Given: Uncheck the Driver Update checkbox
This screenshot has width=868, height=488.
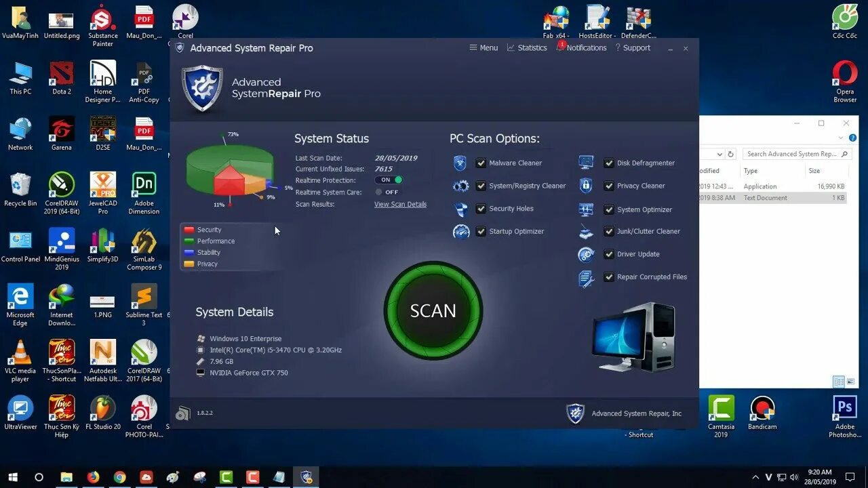Looking at the screenshot, I should tap(609, 254).
